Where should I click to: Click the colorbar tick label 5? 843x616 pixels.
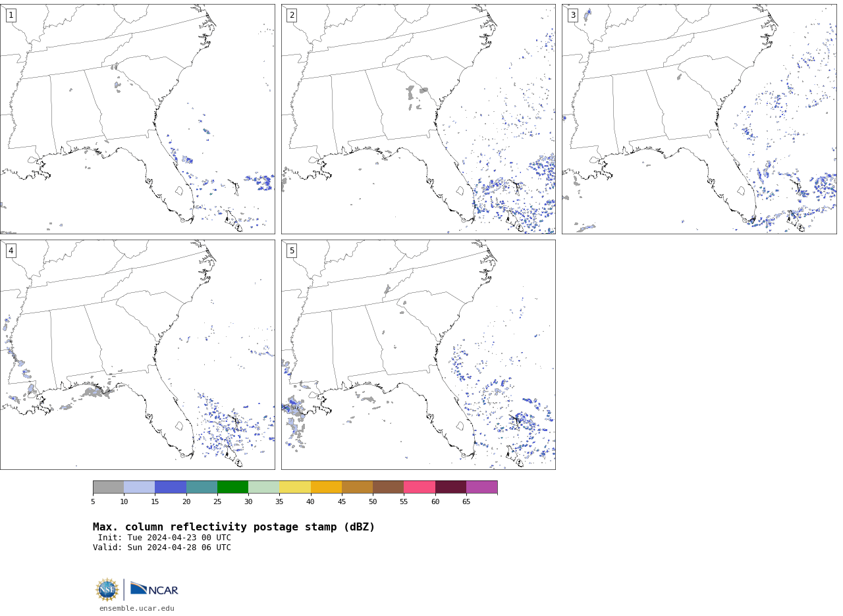(x=93, y=501)
